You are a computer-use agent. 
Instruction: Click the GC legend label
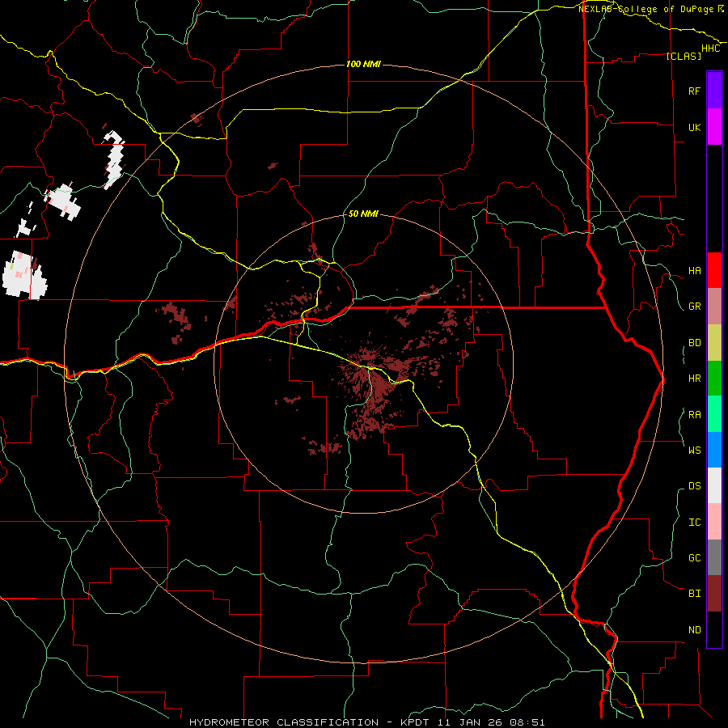click(694, 558)
